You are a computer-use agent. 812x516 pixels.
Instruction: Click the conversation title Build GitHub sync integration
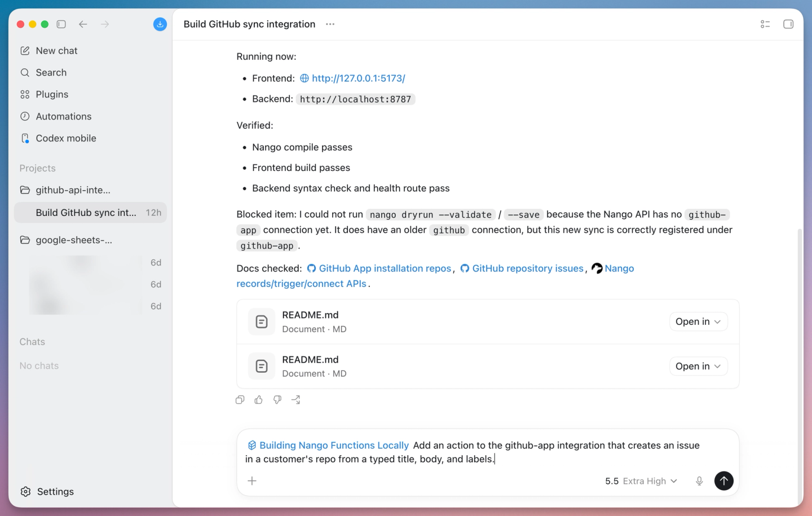tap(249, 24)
